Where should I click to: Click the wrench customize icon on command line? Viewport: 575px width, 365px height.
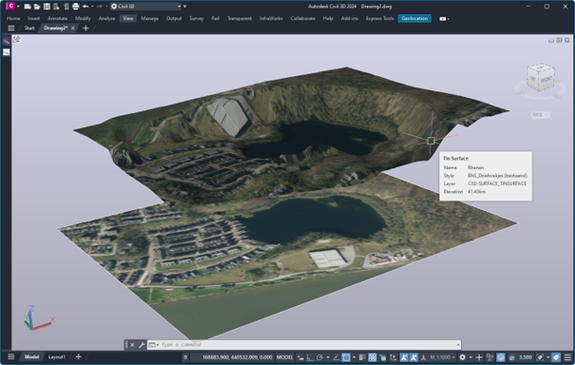(142, 345)
